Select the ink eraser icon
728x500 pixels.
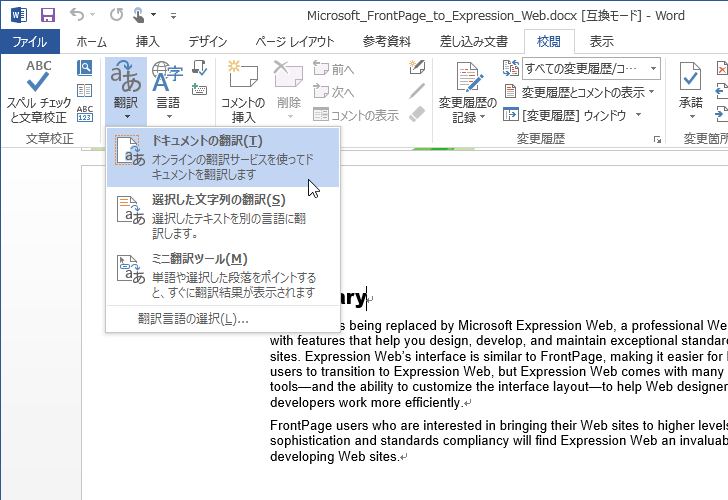coord(417,114)
